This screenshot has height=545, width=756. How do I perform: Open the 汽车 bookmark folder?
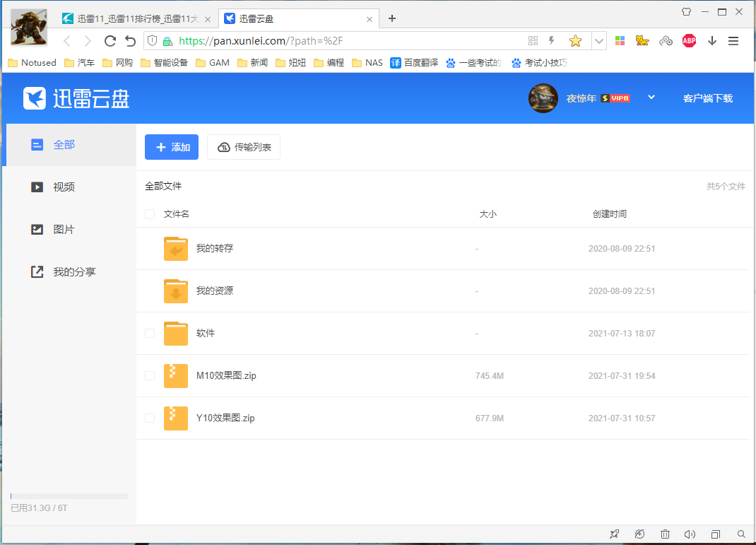coord(80,63)
